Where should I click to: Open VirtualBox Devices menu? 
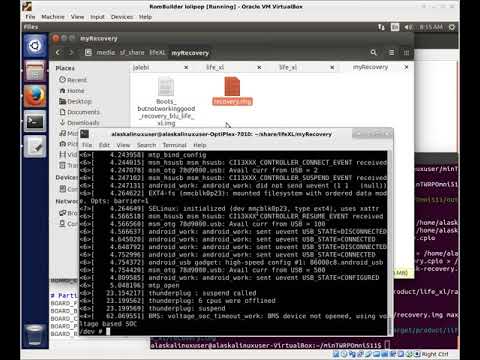click(122, 17)
